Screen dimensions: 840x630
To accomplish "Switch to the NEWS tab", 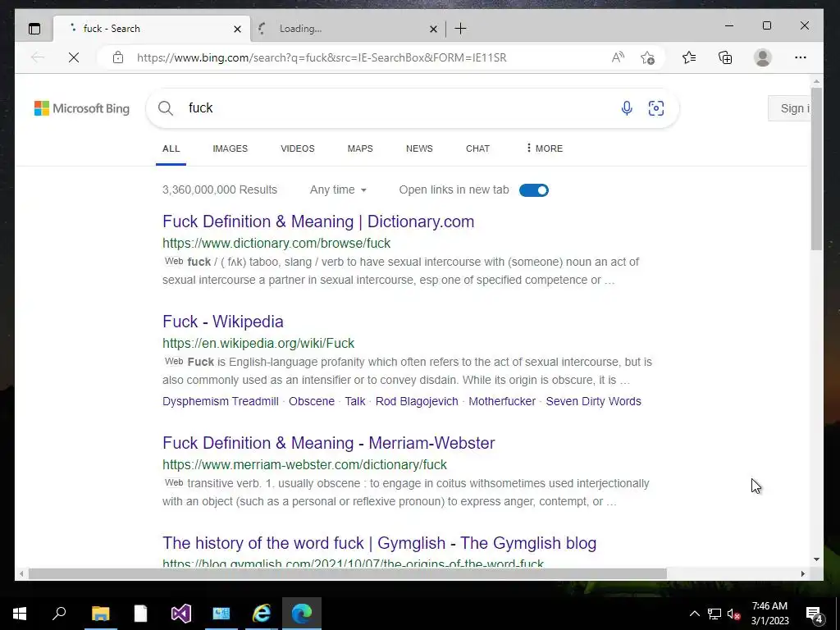I will [419, 149].
